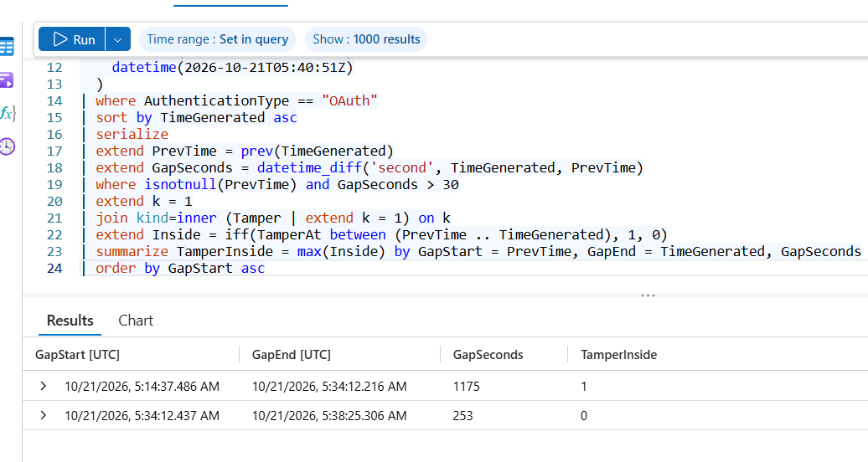868x462 pixels.
Task: Place cursor on line 21 join kind=inner
Action: coord(273,218)
